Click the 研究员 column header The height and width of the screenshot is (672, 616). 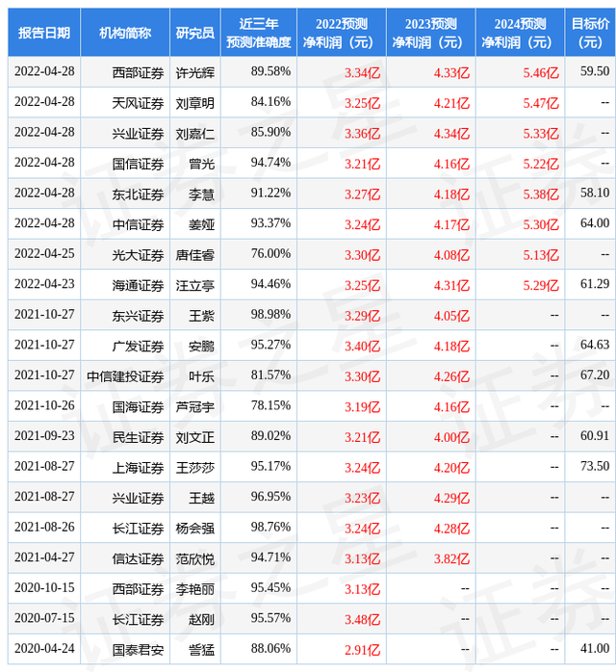pos(195,33)
